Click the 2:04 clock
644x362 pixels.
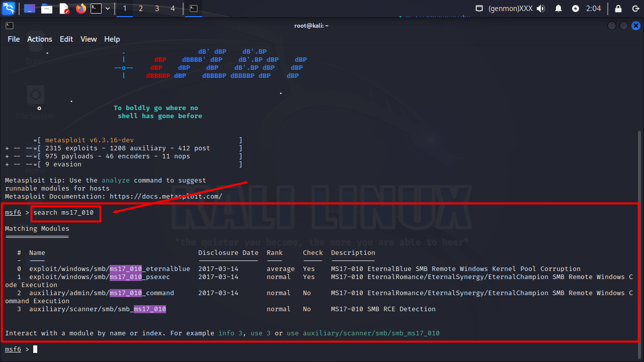[x=594, y=9]
